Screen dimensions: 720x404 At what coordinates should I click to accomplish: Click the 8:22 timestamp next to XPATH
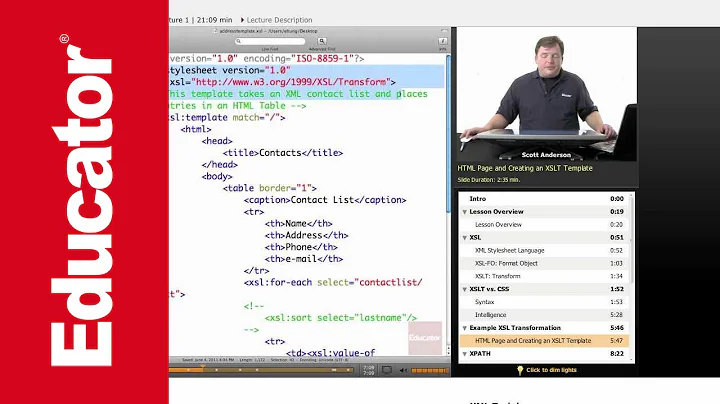pos(617,354)
